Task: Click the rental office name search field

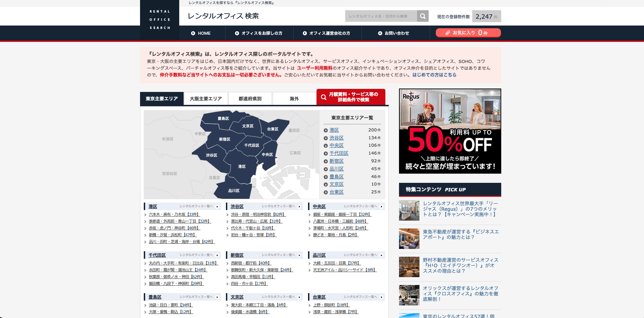Action: coord(381,16)
